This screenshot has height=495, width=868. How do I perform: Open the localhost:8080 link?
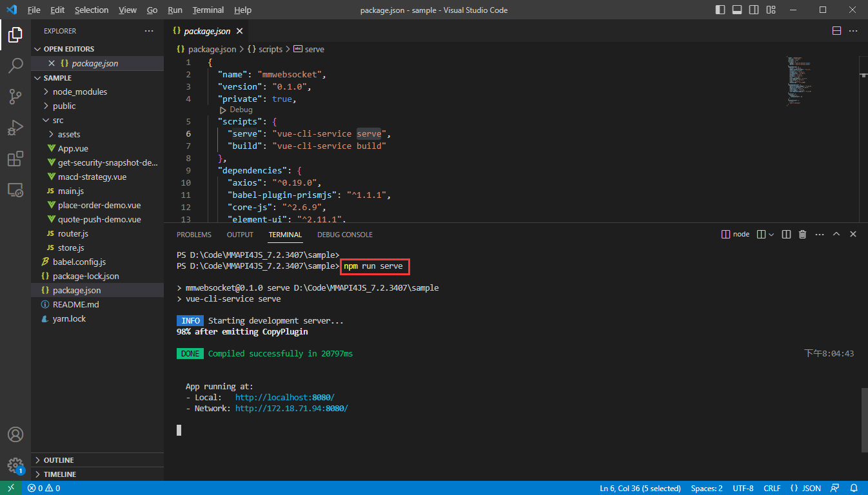(x=284, y=398)
